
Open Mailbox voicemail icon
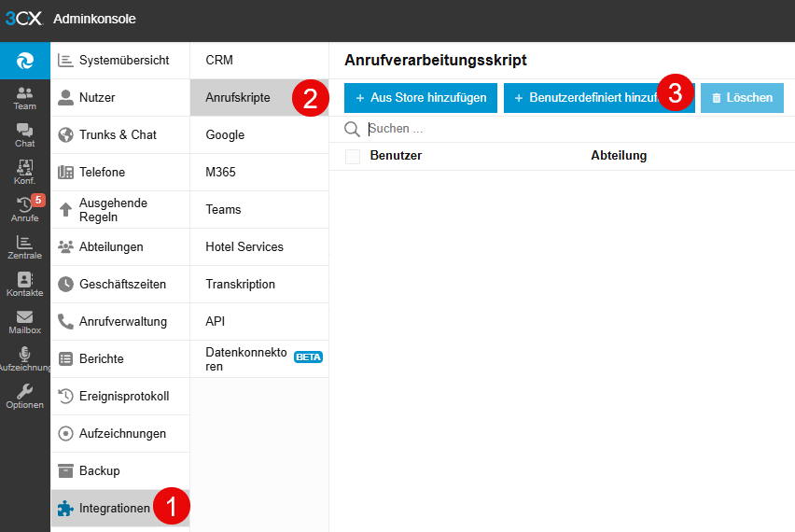pyautogui.click(x=25, y=321)
